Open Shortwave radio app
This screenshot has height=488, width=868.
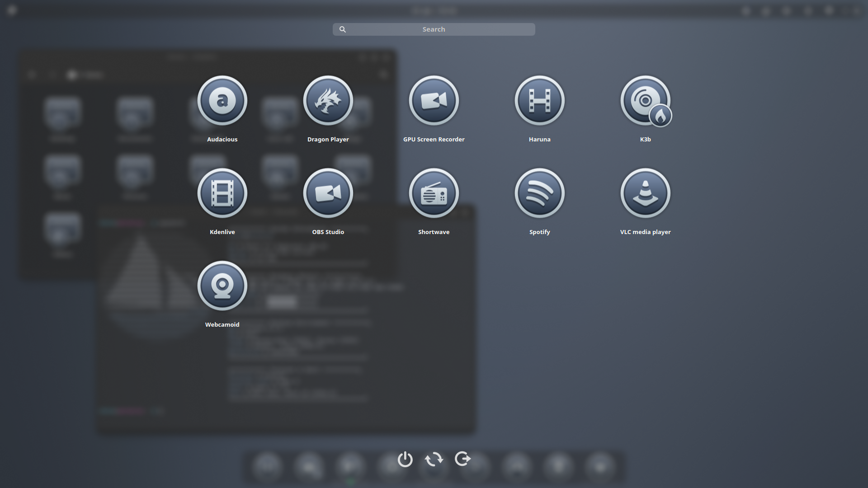[434, 193]
